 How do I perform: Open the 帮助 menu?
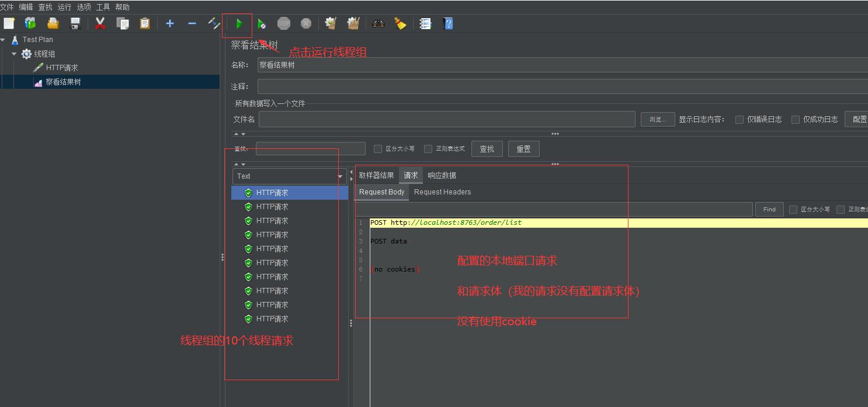(123, 7)
